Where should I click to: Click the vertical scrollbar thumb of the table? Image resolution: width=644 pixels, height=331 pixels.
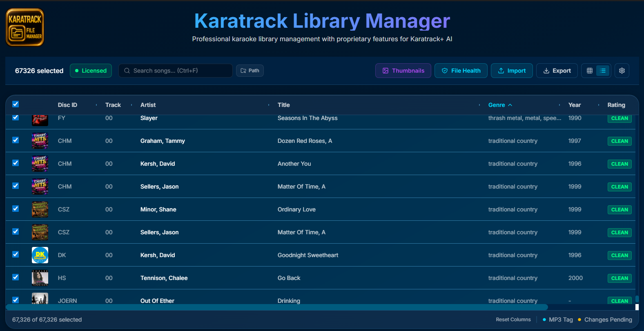click(637, 299)
